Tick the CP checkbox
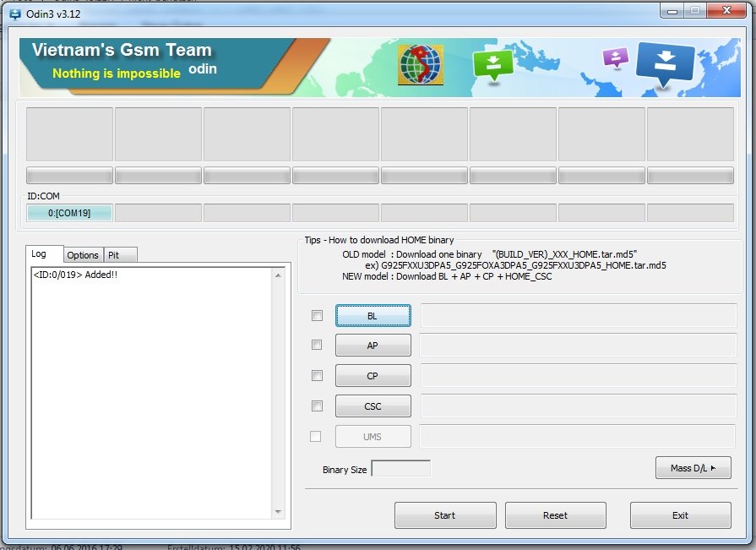Viewport: 756px width, 550px height. click(x=317, y=375)
